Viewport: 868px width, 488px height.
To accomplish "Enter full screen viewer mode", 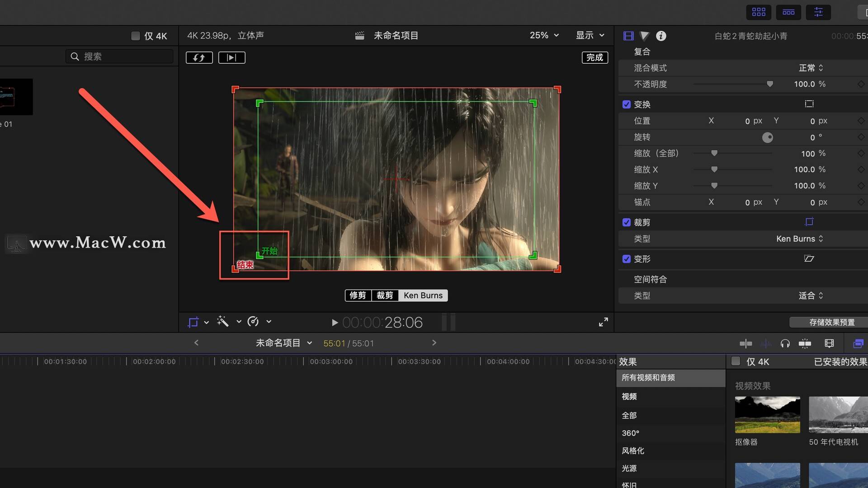I will (x=604, y=322).
